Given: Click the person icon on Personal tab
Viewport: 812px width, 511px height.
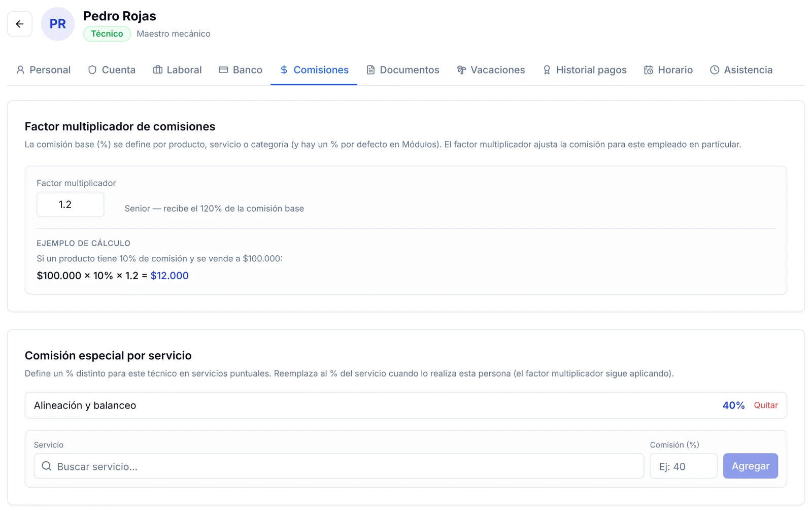Looking at the screenshot, I should click(20, 70).
